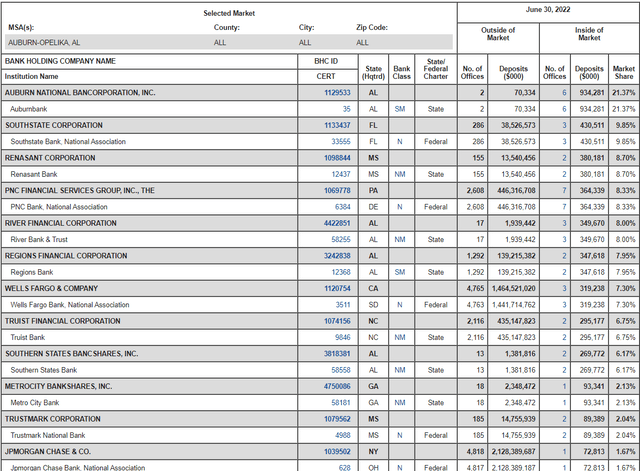Open BHC ID 1120754 for Wells Fargo & Company
The width and height of the screenshot is (640, 471).
tap(337, 289)
